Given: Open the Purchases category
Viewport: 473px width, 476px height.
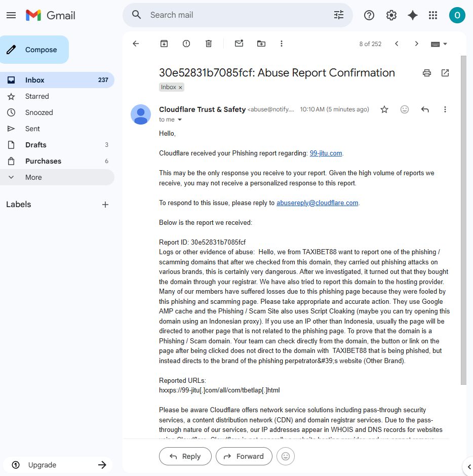Looking at the screenshot, I should (x=57, y=161).
